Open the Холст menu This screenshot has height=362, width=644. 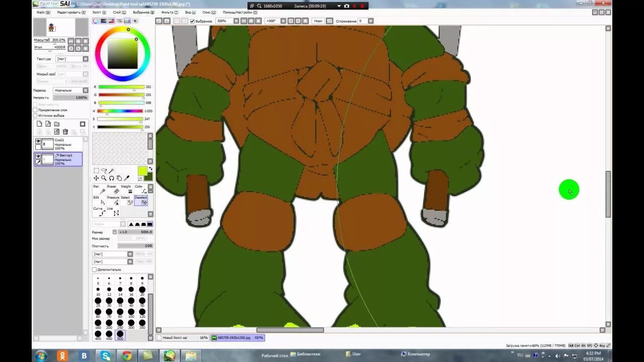click(x=99, y=12)
